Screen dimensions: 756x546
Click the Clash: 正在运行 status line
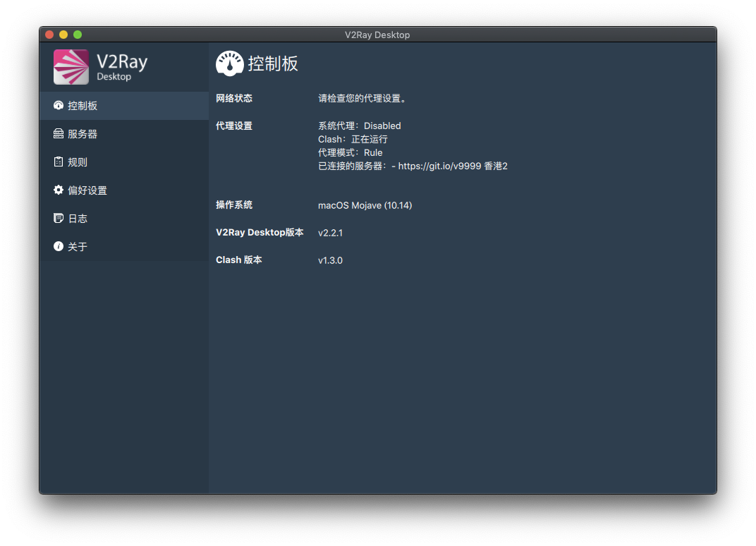(x=353, y=140)
